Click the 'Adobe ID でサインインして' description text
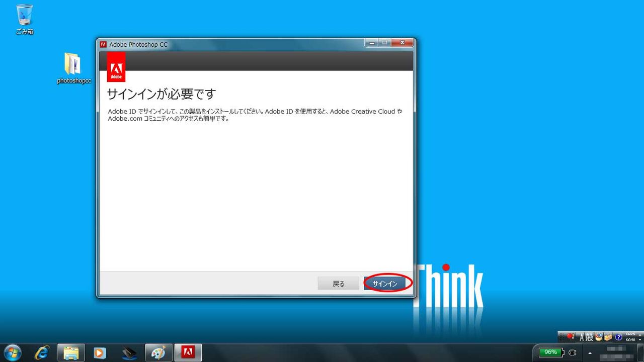 [x=255, y=115]
